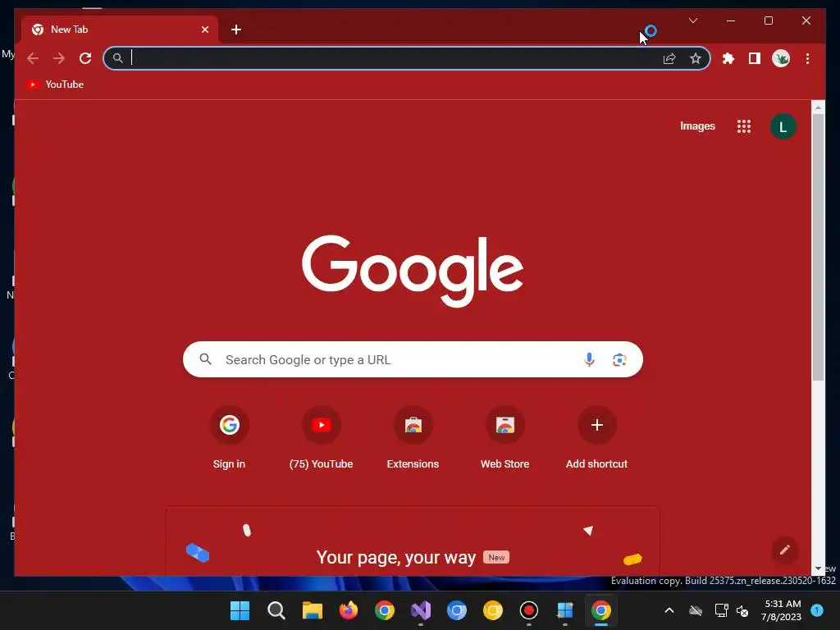The height and width of the screenshot is (630, 840).
Task: Open File Explorer from the taskbar
Action: click(313, 610)
